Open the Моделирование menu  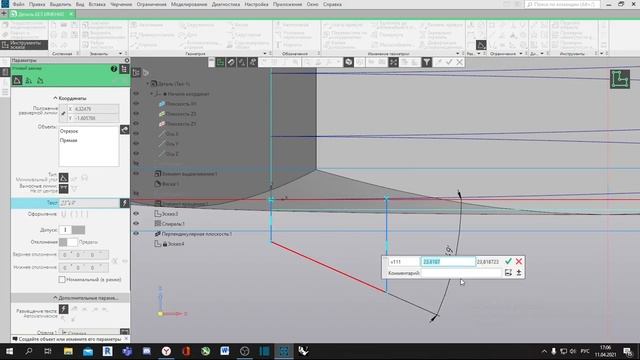point(189,4)
